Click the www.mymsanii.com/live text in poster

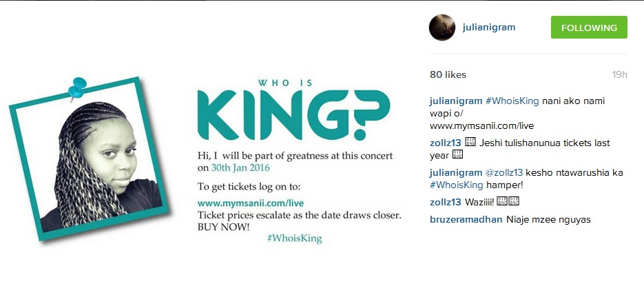[251, 203]
